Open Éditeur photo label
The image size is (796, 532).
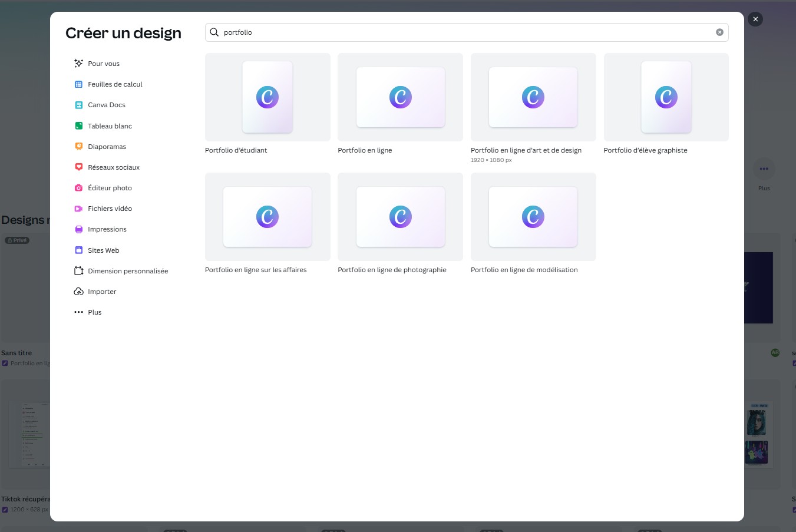pyautogui.click(x=110, y=188)
